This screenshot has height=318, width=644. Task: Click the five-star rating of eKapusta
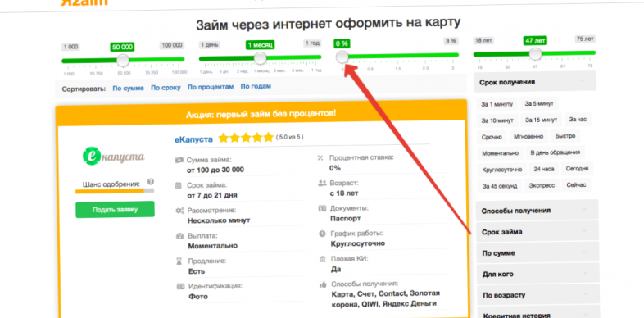click(246, 138)
